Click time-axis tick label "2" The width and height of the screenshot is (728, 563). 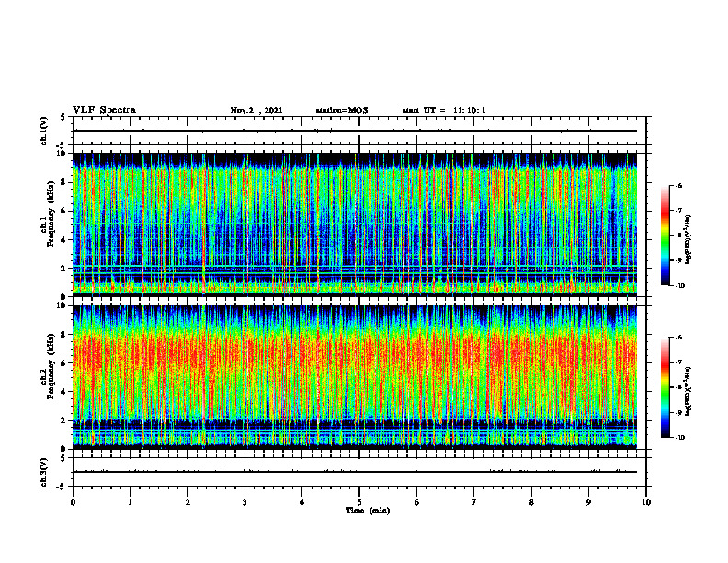tap(188, 502)
